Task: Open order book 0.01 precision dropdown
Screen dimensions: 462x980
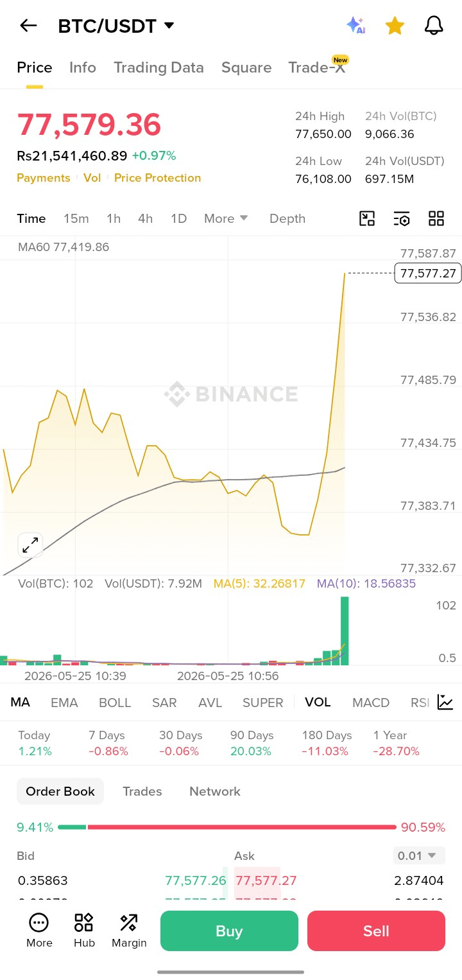Action: [x=418, y=855]
